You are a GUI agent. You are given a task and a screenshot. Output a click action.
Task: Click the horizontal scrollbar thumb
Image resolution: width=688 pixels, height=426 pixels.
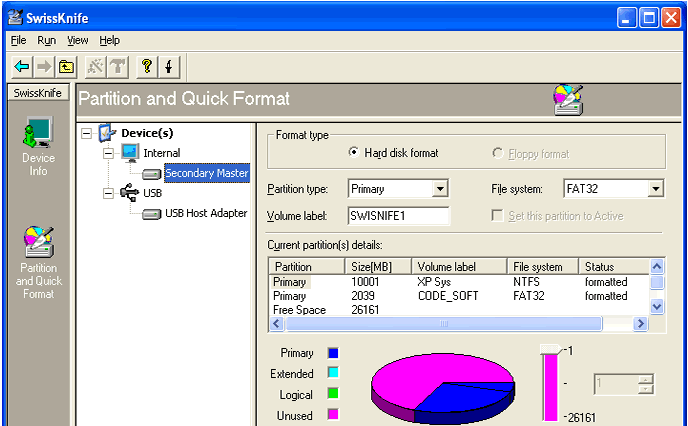coord(443,324)
